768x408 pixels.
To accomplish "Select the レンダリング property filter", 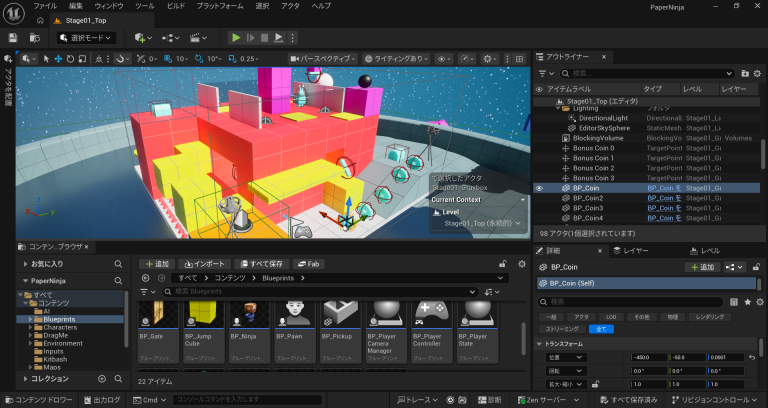I will [710, 317].
